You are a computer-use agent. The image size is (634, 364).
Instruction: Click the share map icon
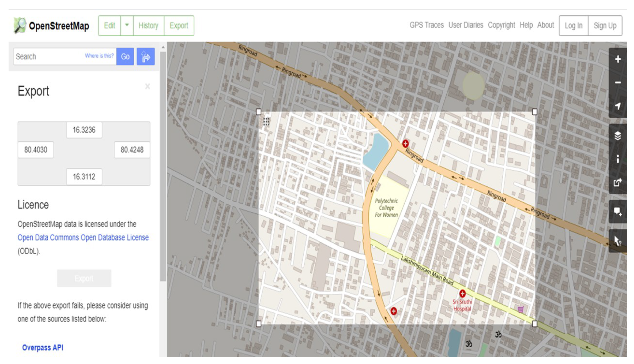617,182
